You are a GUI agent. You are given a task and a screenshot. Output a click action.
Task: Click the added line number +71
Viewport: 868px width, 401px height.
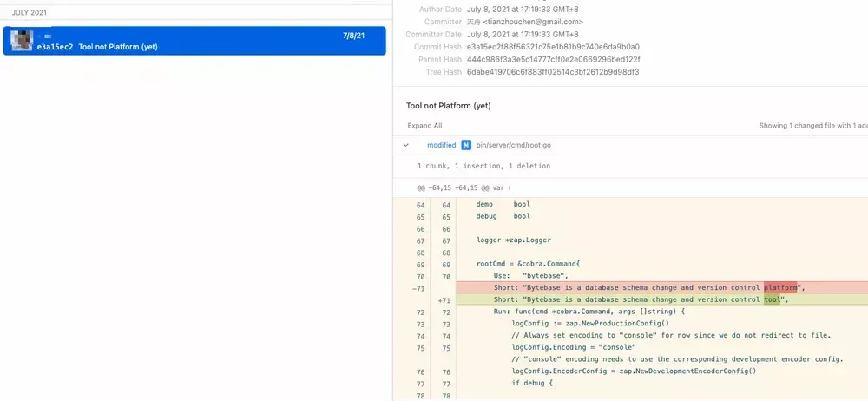point(442,299)
